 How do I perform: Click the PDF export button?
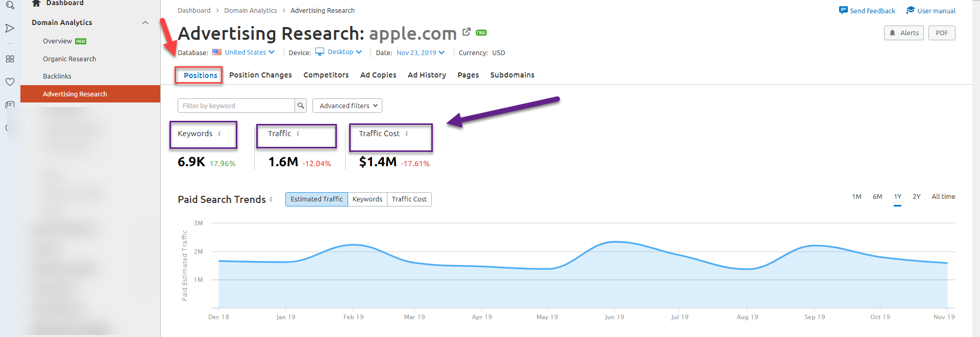point(942,33)
